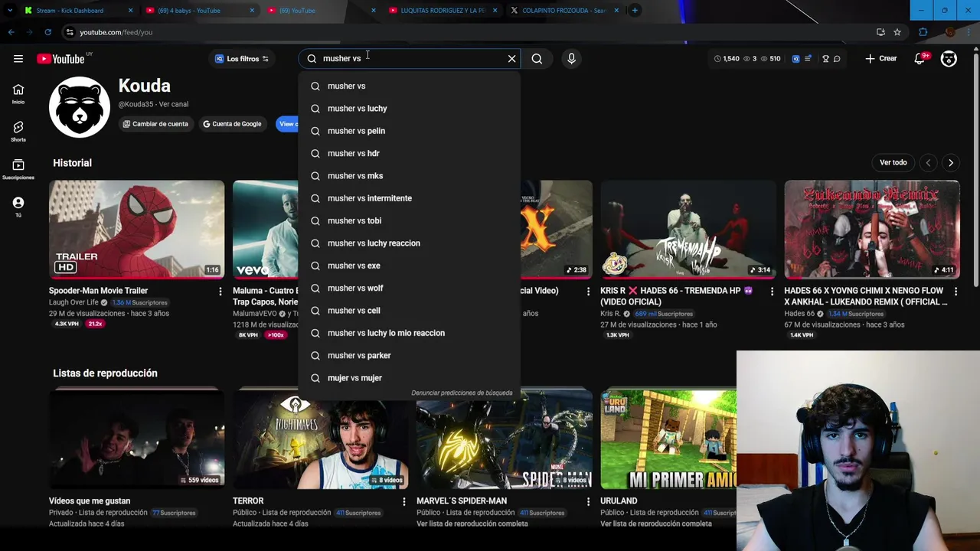Open options menu for KRIS R video
The height and width of the screenshot is (551, 980).
[x=772, y=292]
